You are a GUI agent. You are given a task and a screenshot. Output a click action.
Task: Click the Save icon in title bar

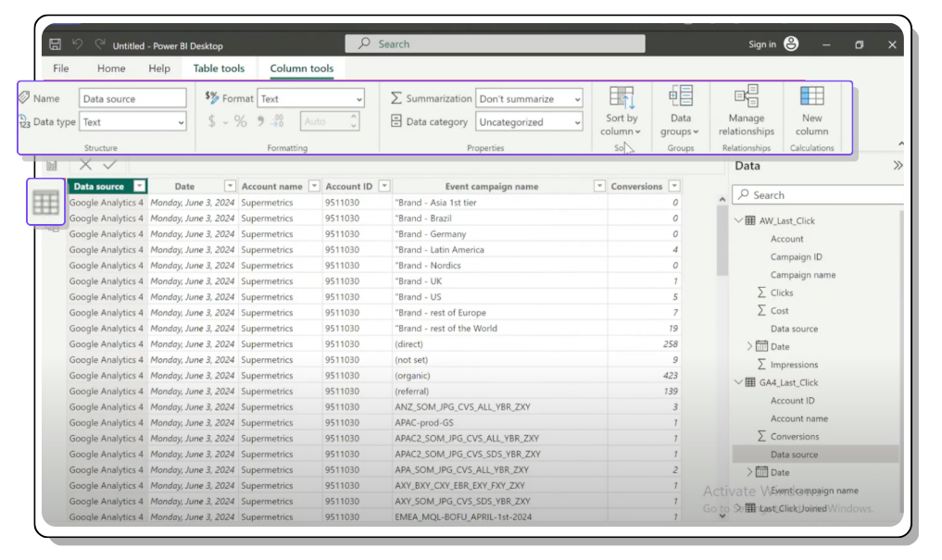(56, 44)
